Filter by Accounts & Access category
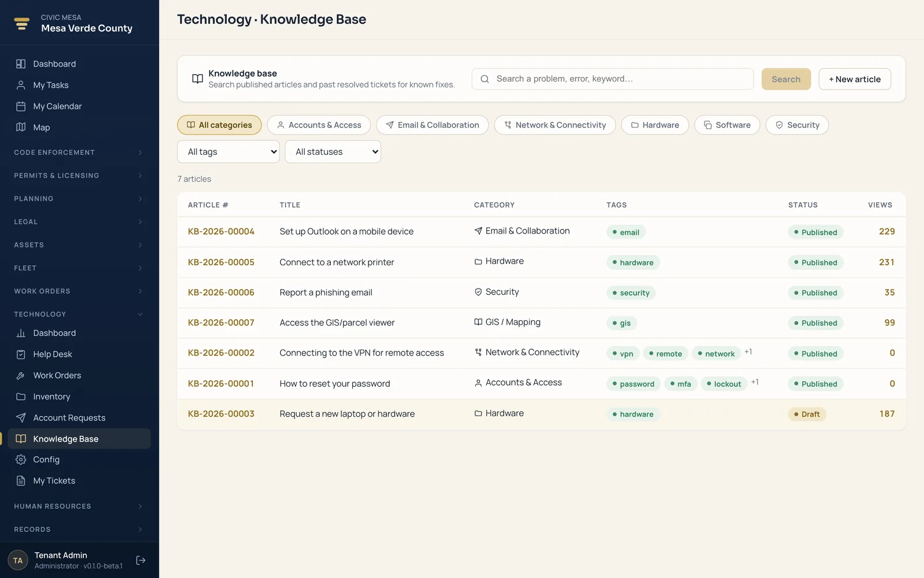The width and height of the screenshot is (924, 578). point(319,125)
